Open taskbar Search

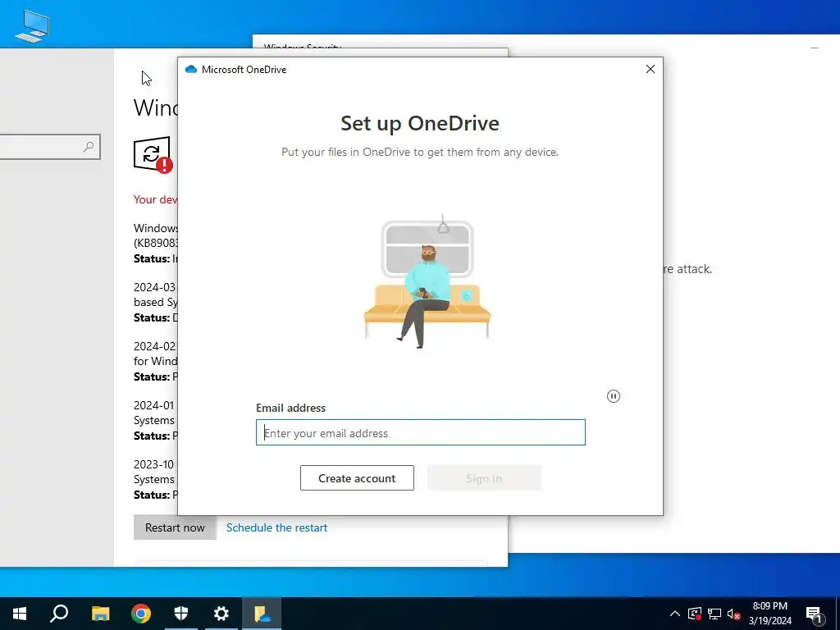click(59, 614)
